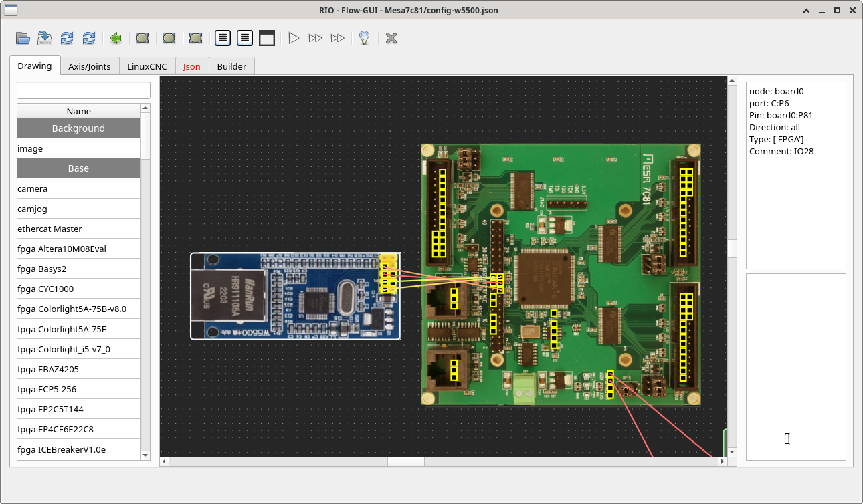The width and height of the screenshot is (863, 504).
Task: Click the green back arrow icon
Action: point(116,38)
